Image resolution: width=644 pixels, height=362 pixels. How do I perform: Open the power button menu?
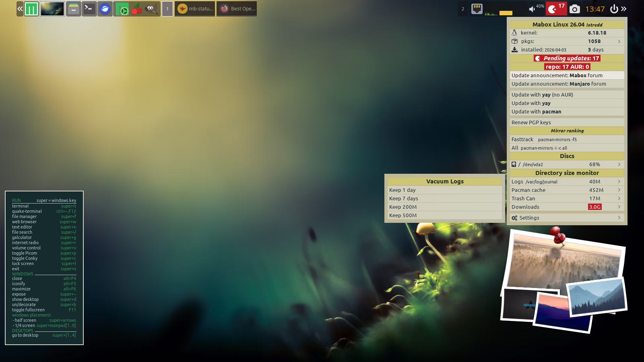click(x=614, y=9)
